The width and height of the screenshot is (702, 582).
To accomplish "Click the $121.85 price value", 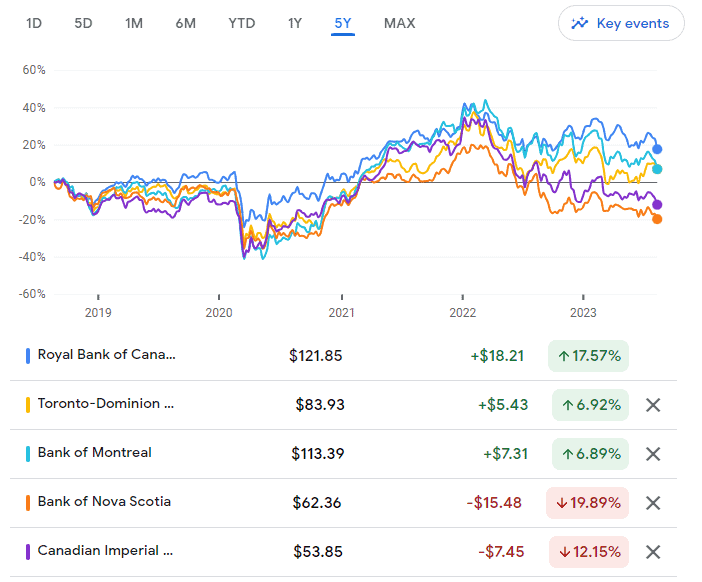I will tap(316, 356).
